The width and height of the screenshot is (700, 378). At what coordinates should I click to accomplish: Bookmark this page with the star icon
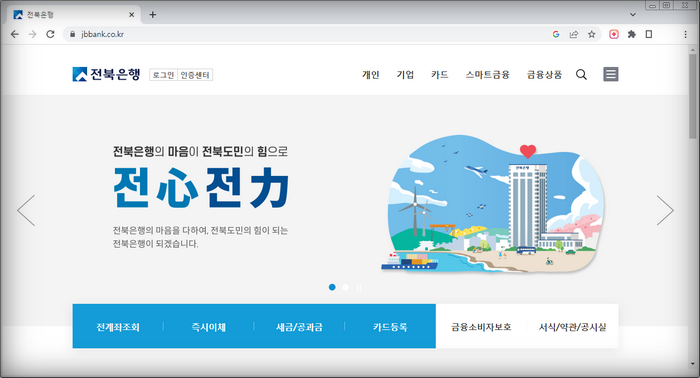(592, 34)
